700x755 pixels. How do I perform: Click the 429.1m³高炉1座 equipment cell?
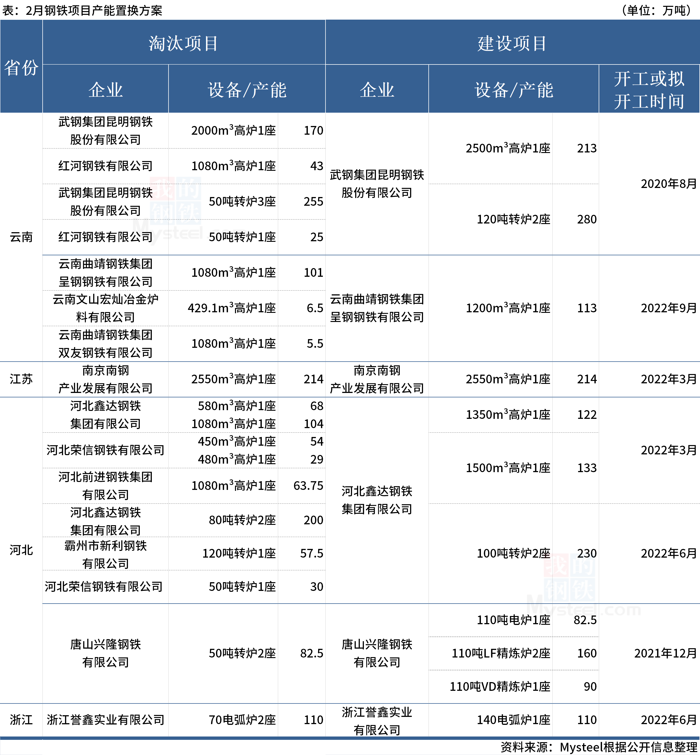click(x=231, y=308)
